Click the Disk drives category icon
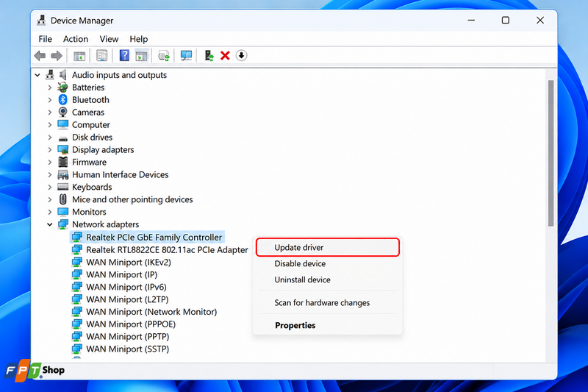588x392 pixels. click(x=62, y=138)
